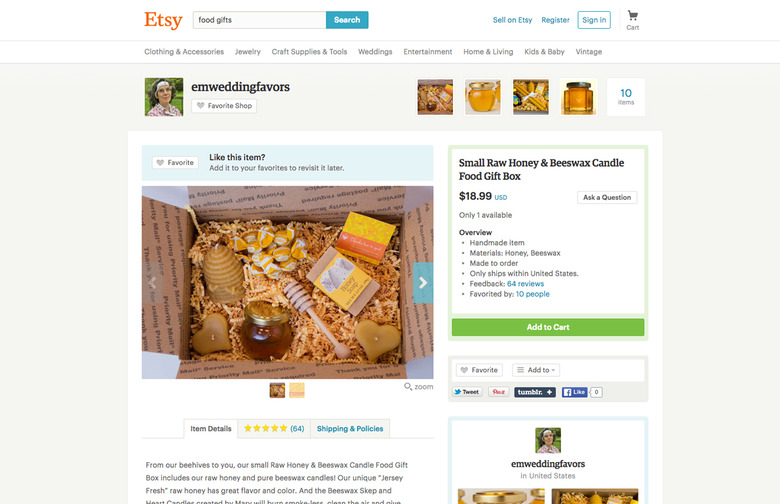
Task: Show next product photo arrow
Action: pyautogui.click(x=423, y=283)
